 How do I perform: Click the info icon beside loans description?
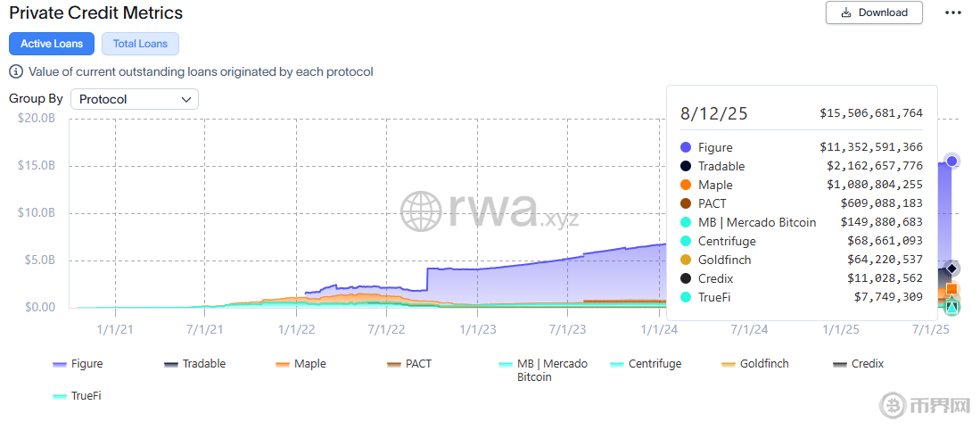click(x=16, y=71)
